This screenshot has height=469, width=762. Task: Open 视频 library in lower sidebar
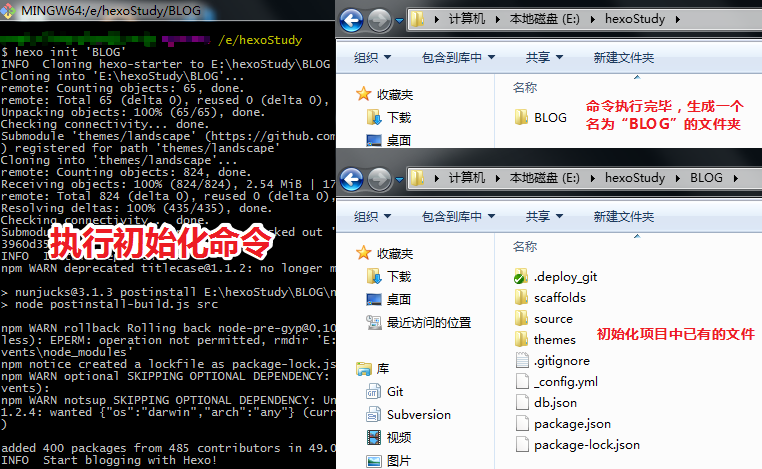pyautogui.click(x=389, y=437)
